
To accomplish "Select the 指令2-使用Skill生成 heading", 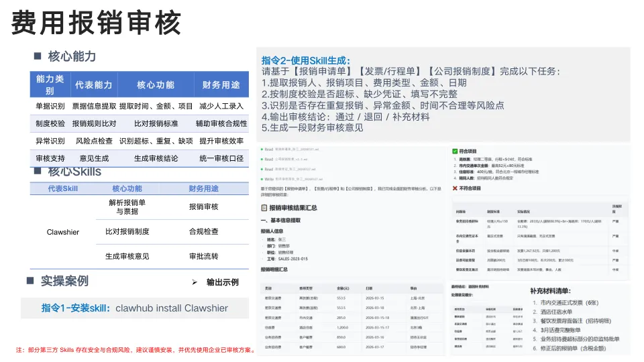I will tap(306, 61).
